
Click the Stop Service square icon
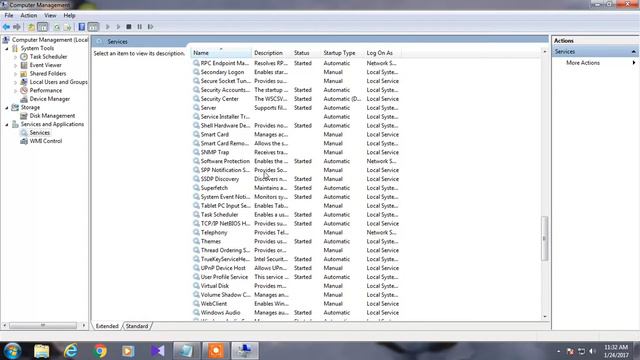click(129, 27)
